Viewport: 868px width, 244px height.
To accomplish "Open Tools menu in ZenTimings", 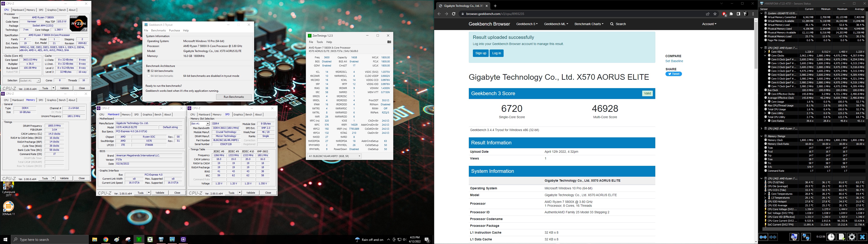I will click(319, 42).
